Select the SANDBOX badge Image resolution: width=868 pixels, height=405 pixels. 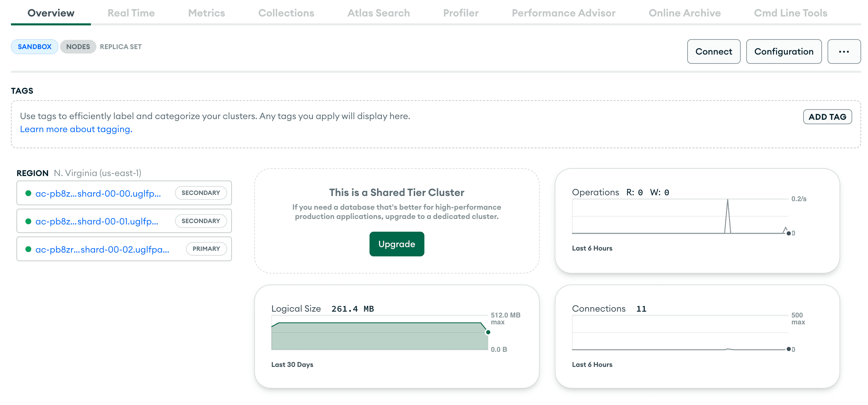tap(34, 47)
